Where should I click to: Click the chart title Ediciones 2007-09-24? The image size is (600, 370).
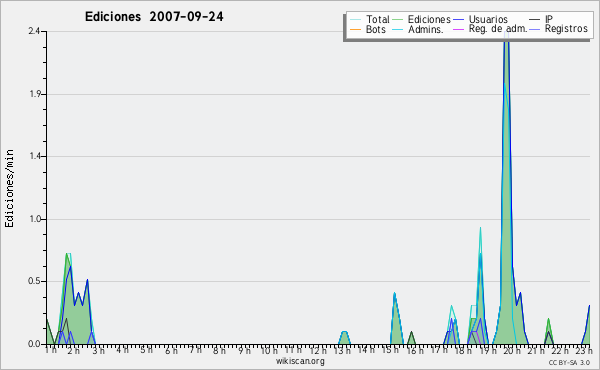tap(154, 17)
